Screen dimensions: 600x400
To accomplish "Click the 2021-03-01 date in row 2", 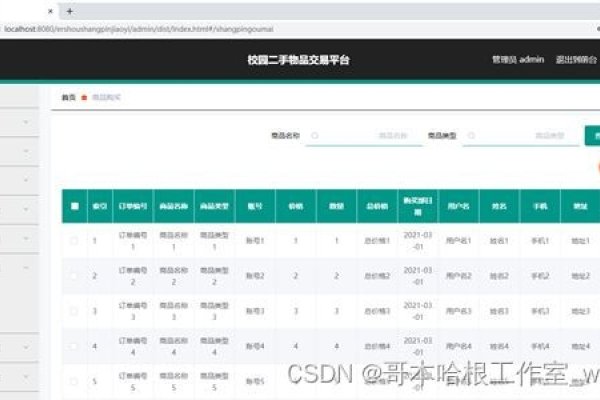I will click(x=418, y=276).
